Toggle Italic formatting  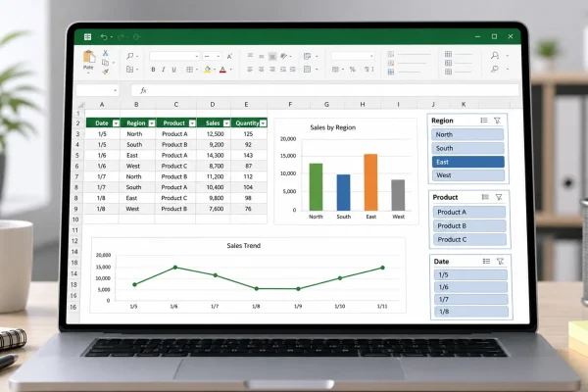click(x=164, y=70)
